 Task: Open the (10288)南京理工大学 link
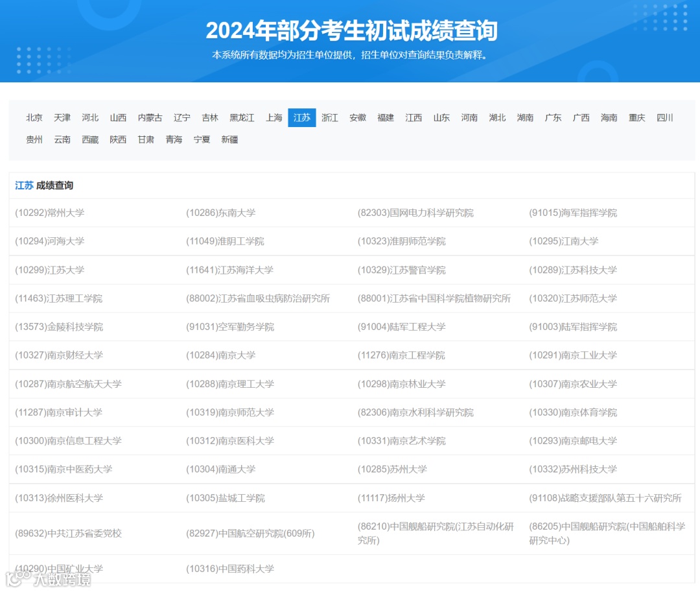click(x=229, y=383)
